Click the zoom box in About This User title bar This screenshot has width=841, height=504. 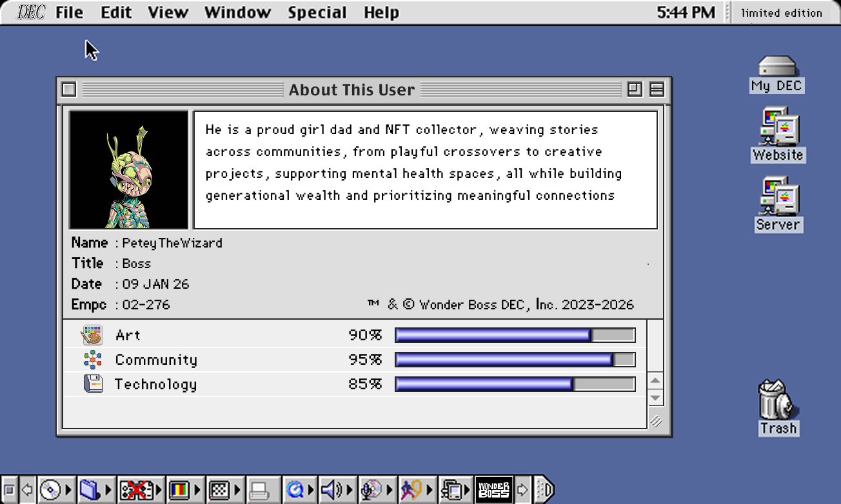635,90
